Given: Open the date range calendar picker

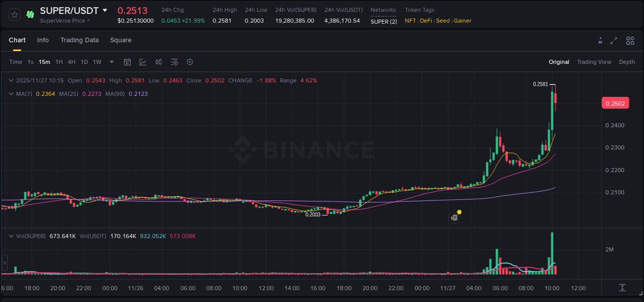Looking at the screenshot, I should click(127, 62).
